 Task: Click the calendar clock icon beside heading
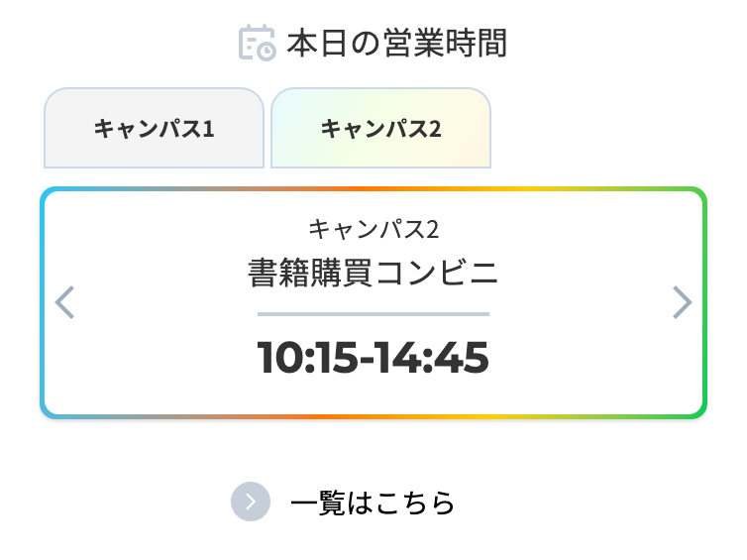[257, 43]
